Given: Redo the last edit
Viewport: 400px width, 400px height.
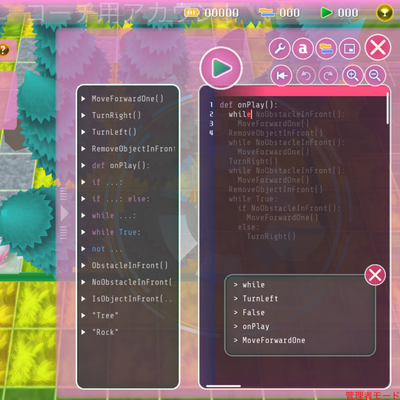Looking at the screenshot, I should click(x=328, y=76).
